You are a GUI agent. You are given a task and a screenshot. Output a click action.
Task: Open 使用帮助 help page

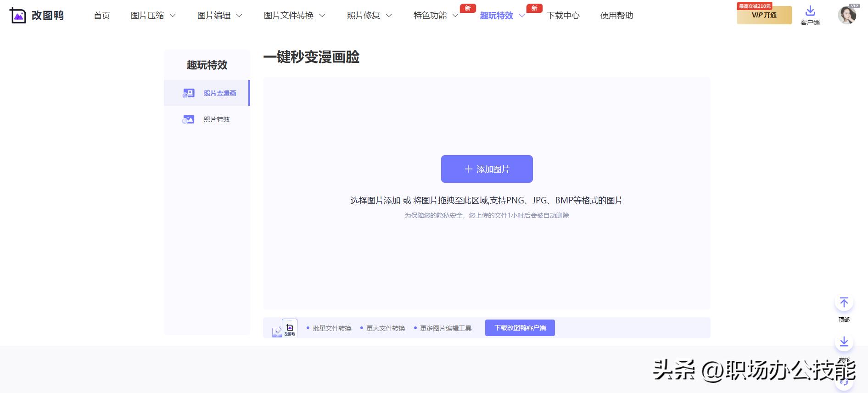tap(616, 16)
